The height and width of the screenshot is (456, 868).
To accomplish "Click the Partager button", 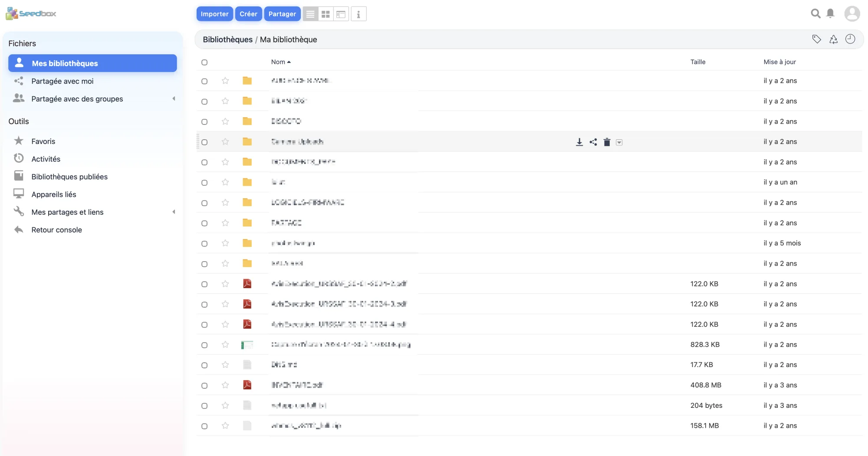I will [x=282, y=14].
